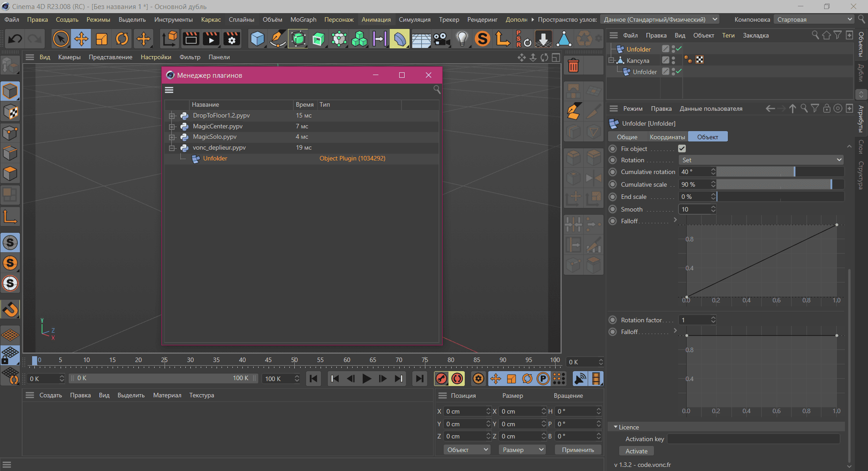The height and width of the screenshot is (471, 868).
Task: Open the MoGraph cloner icon
Action: tap(359, 39)
